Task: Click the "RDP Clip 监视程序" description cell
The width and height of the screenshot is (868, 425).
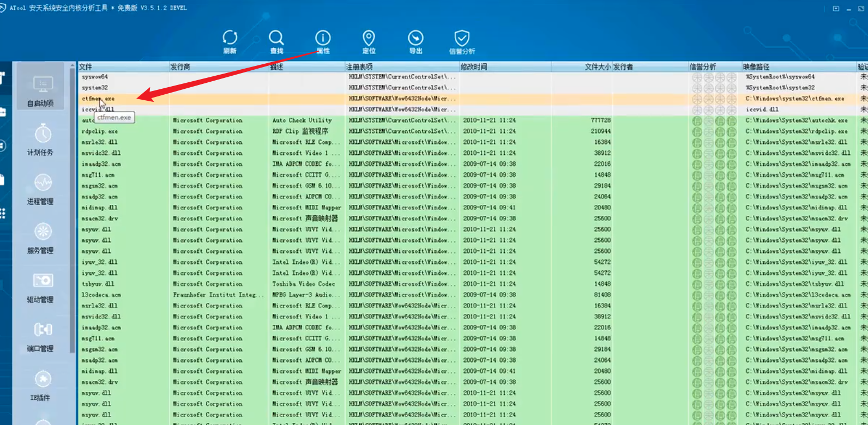Action: pyautogui.click(x=300, y=131)
